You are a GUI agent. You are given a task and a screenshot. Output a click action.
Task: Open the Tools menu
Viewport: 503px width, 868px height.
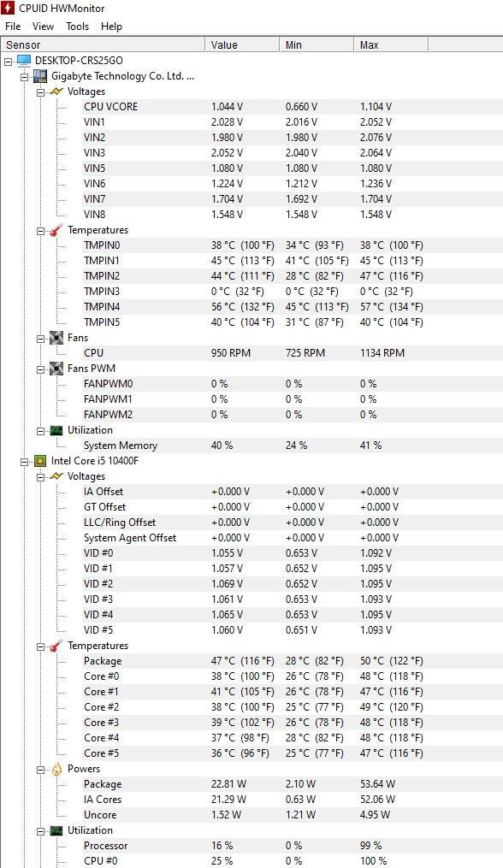(78, 27)
